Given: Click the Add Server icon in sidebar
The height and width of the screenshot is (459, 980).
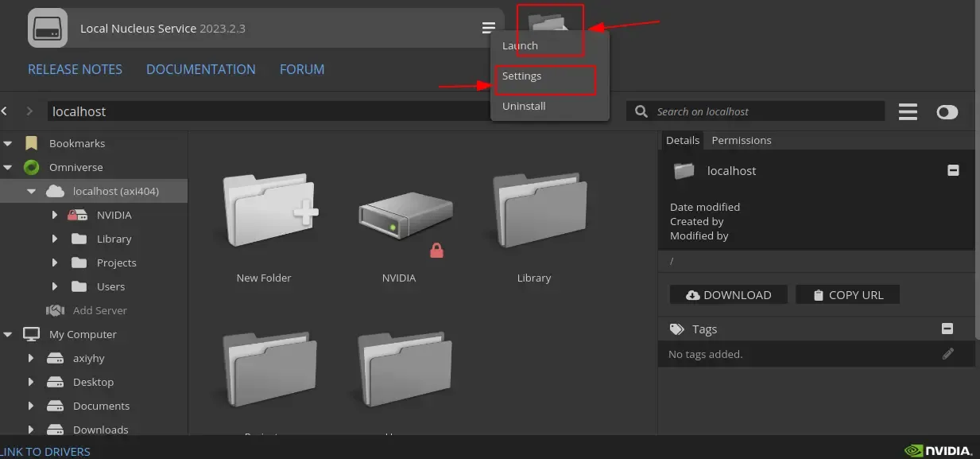Looking at the screenshot, I should coord(55,310).
